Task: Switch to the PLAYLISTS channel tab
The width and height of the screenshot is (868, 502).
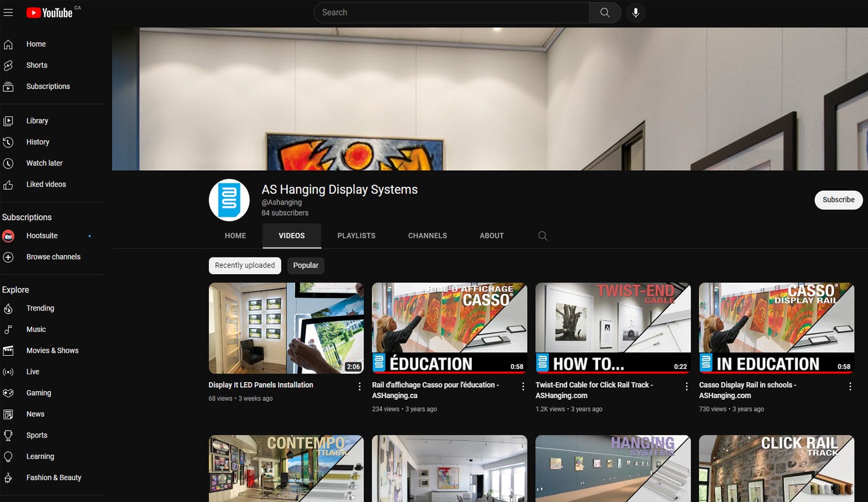Action: click(x=356, y=236)
